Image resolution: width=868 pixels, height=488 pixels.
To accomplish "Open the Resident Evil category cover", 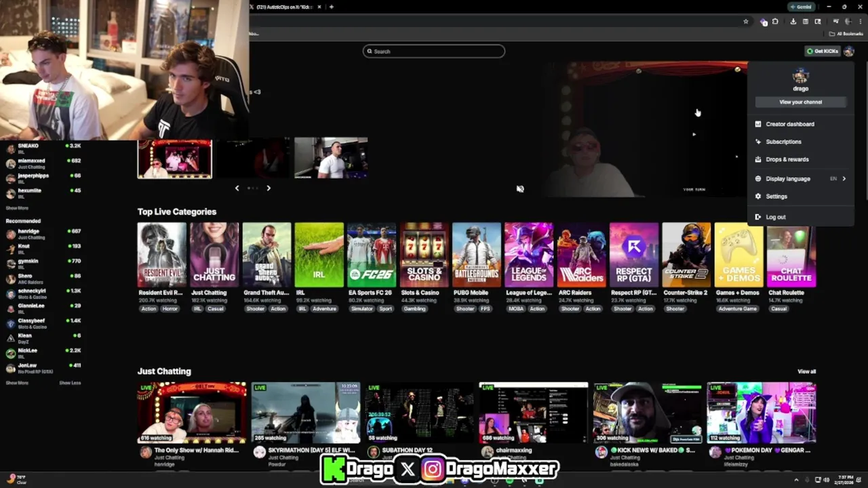I will [161, 255].
